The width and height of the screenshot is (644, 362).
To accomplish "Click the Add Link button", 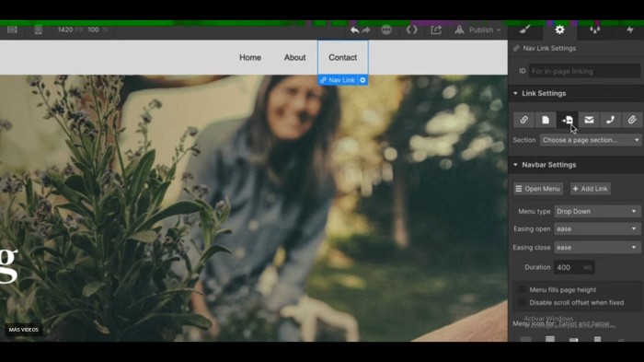I will [591, 189].
